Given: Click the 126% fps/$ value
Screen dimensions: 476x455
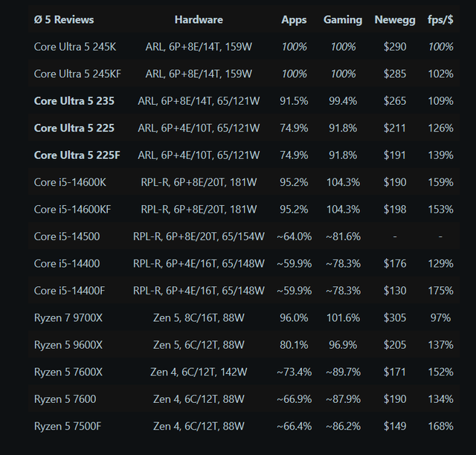Looking at the screenshot, I should coord(440,128).
